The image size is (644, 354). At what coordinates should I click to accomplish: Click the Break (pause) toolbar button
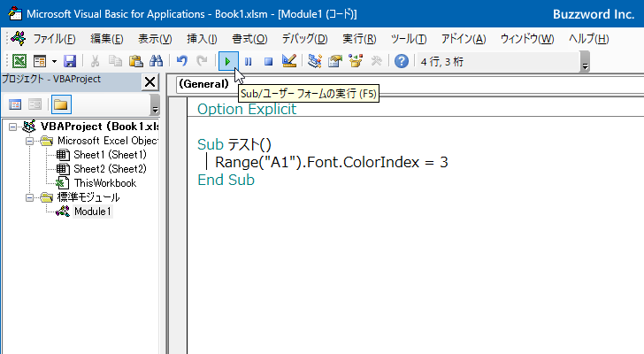[248, 62]
